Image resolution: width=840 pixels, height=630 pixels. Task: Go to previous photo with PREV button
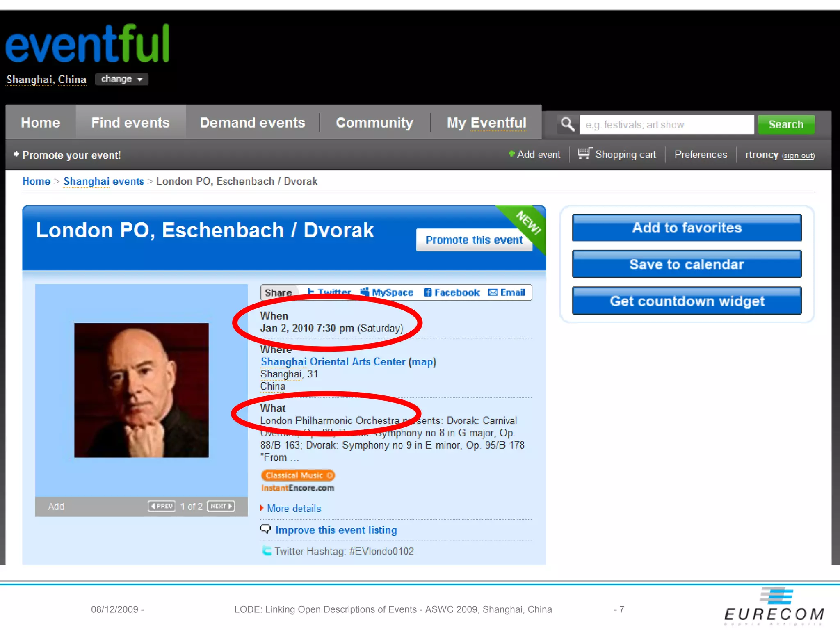coord(162,506)
